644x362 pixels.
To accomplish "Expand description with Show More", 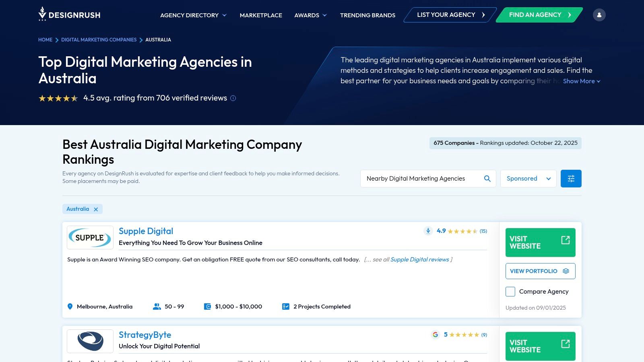I will [x=582, y=81].
